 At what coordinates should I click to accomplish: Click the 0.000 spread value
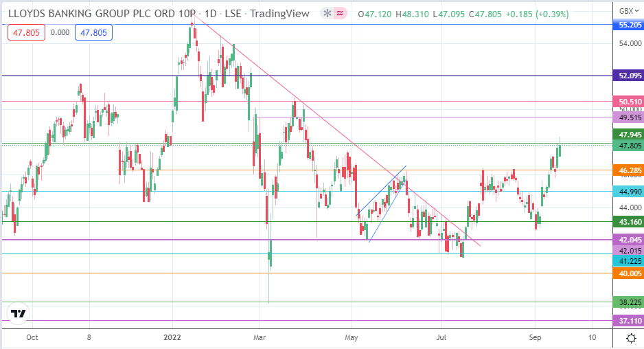tap(60, 32)
